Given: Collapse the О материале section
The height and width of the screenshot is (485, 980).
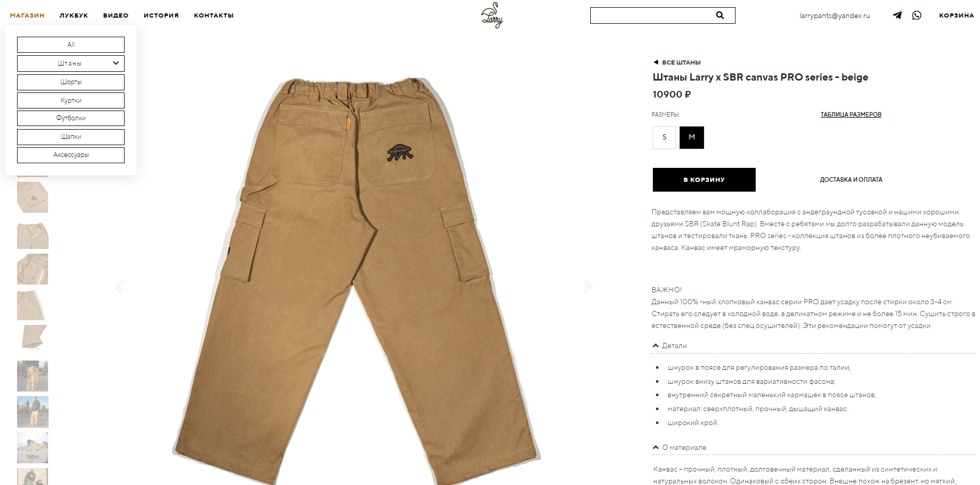Looking at the screenshot, I should coord(679,447).
